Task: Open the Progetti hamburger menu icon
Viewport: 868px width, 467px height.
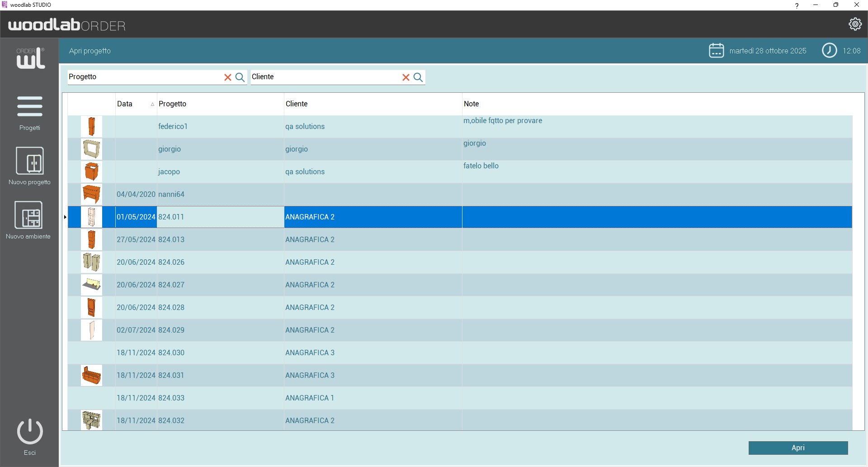Action: click(30, 106)
